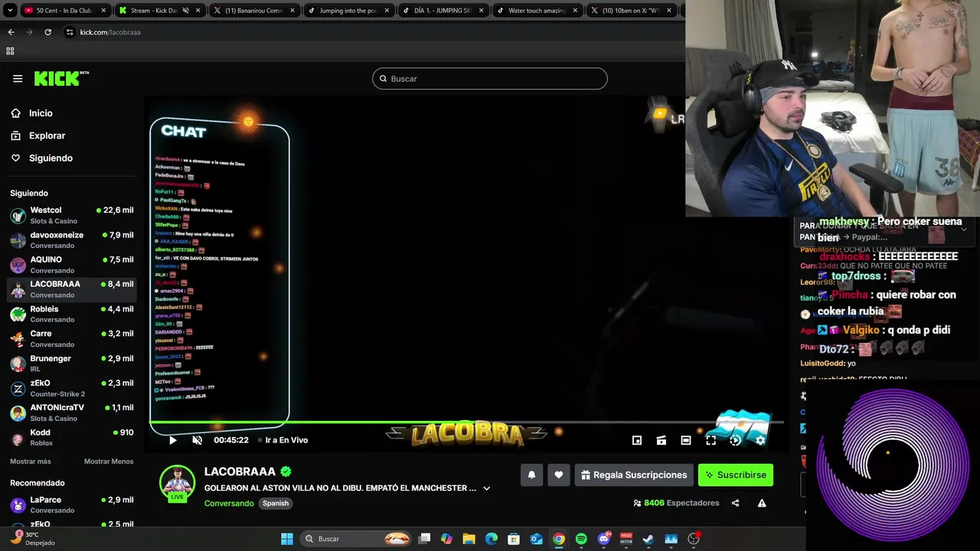Reload the current page

(x=47, y=32)
